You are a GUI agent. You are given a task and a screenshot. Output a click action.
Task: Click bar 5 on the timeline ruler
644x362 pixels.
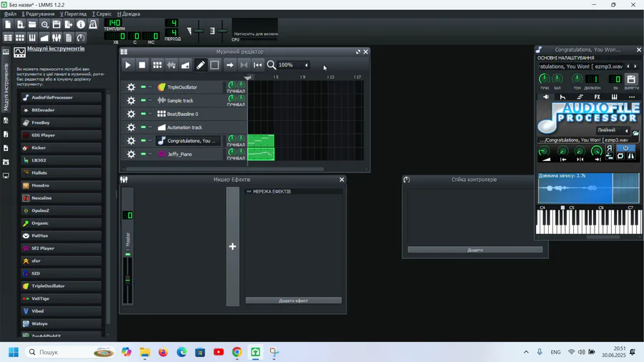pos(276,77)
